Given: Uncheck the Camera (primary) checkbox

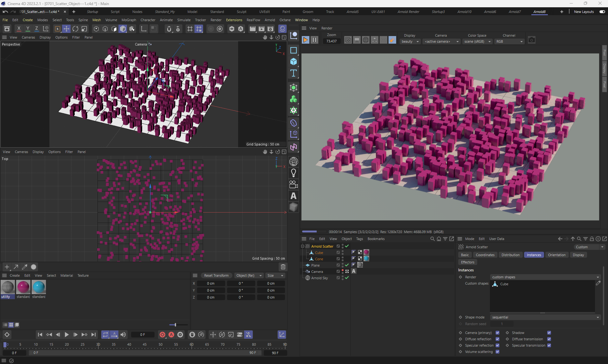Looking at the screenshot, I should click(497, 333).
